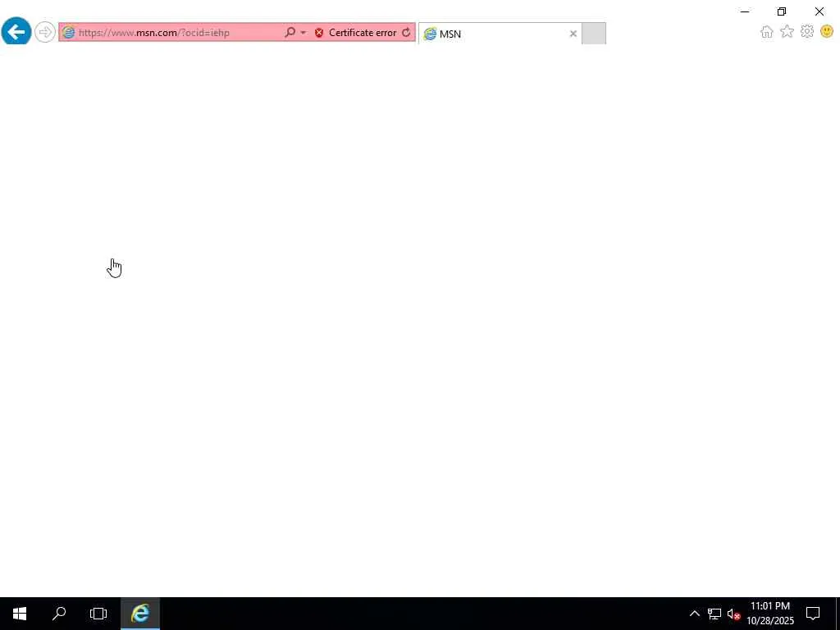
Task: Click the greyed Forward arrow button
Action: [x=45, y=32]
